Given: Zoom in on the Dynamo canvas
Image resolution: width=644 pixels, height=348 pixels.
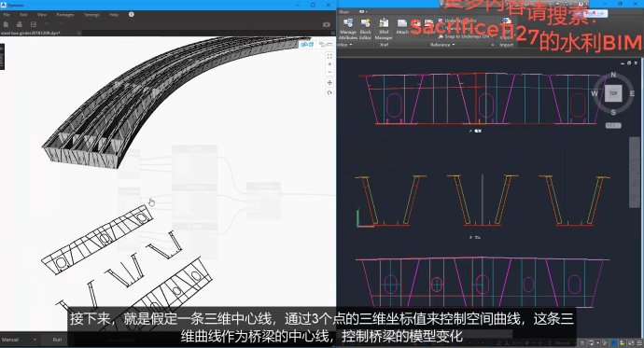Looking at the screenshot, I should pos(329,64).
